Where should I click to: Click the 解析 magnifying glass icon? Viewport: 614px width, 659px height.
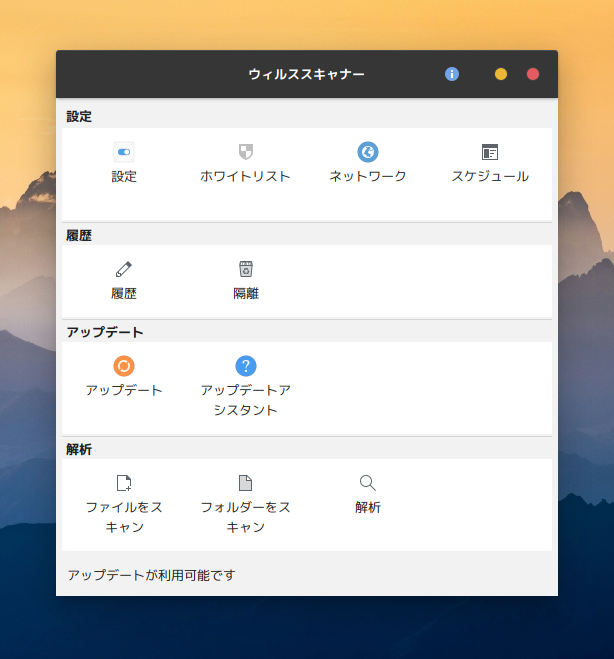[x=368, y=483]
